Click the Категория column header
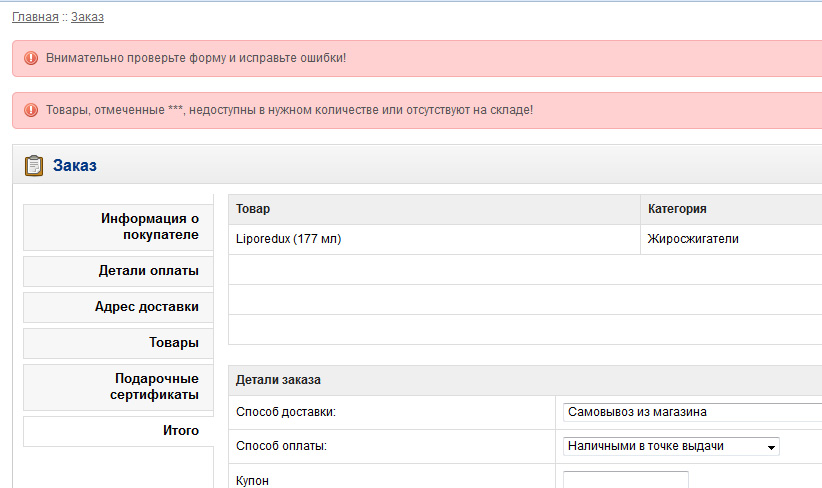This screenshot has height=488, width=822. point(677,209)
